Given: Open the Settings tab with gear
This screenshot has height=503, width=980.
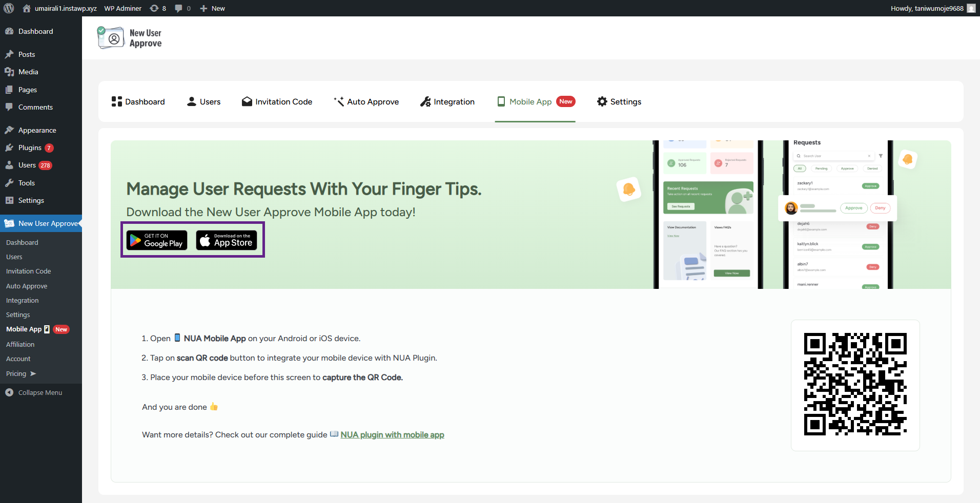Looking at the screenshot, I should pyautogui.click(x=619, y=101).
